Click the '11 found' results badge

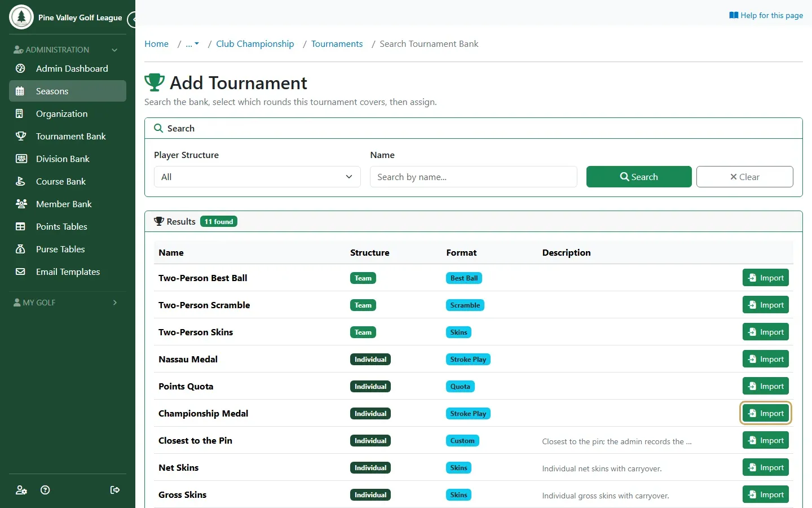pos(219,221)
